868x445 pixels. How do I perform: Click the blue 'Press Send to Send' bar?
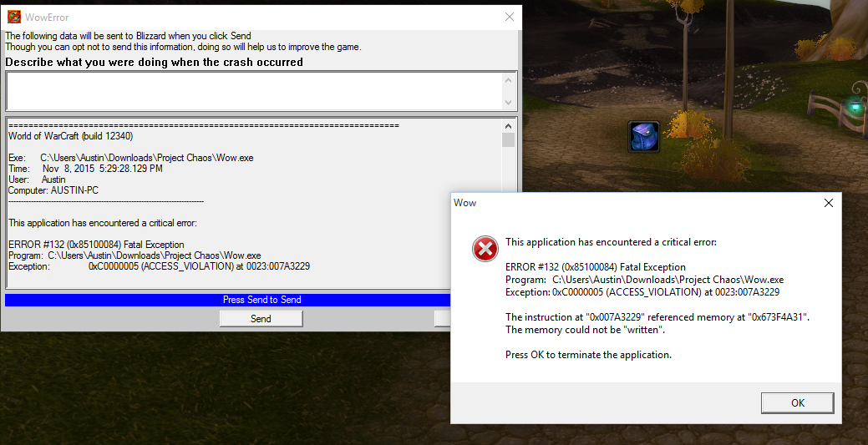(227, 300)
